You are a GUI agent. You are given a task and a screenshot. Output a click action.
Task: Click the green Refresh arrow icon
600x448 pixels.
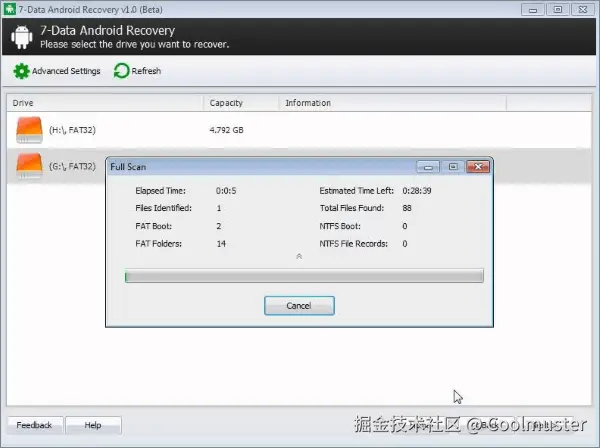coord(122,71)
